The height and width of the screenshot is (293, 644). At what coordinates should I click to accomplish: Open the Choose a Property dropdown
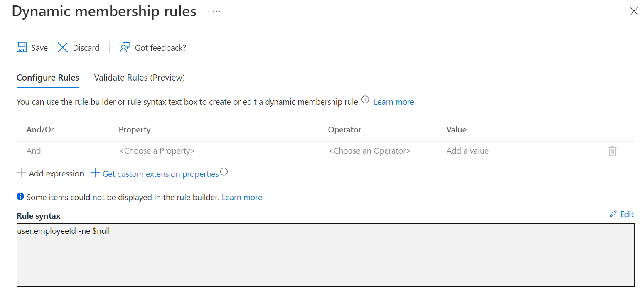click(x=157, y=151)
